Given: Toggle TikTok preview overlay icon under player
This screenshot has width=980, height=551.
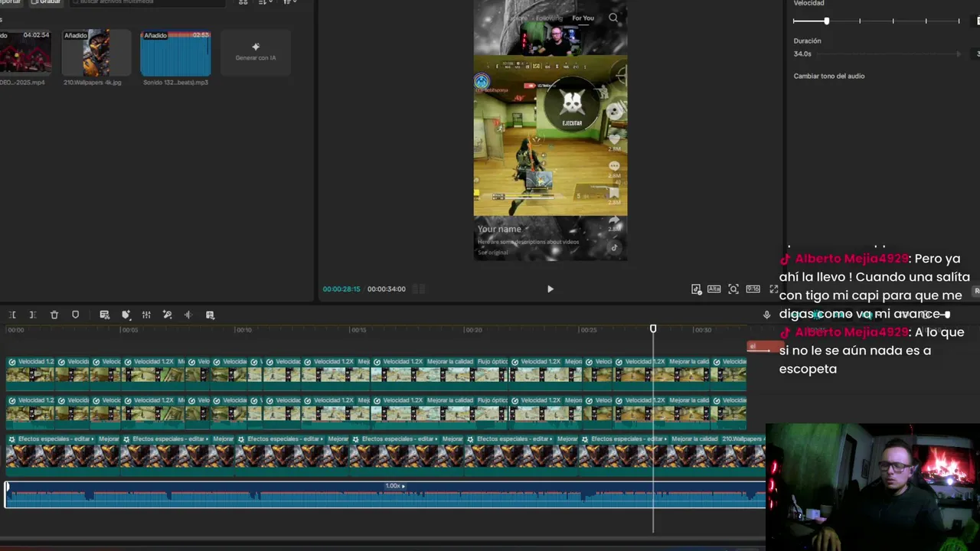Looking at the screenshot, I should pyautogui.click(x=696, y=289).
